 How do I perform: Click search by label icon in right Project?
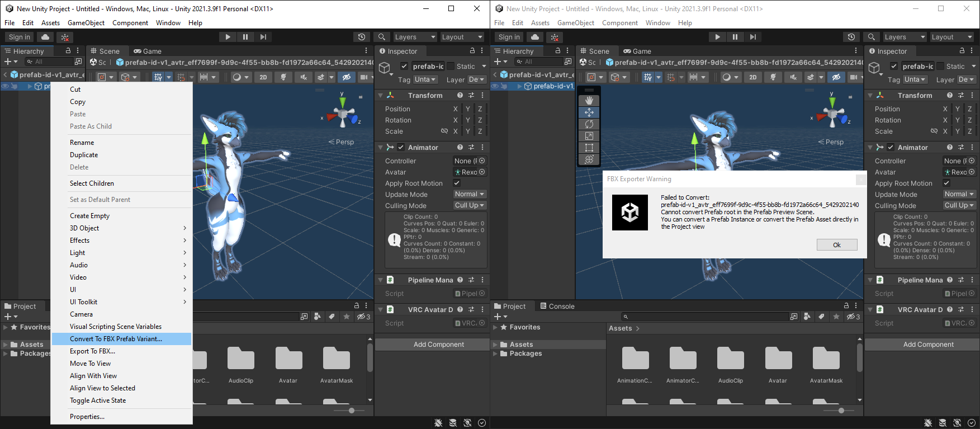pos(821,317)
